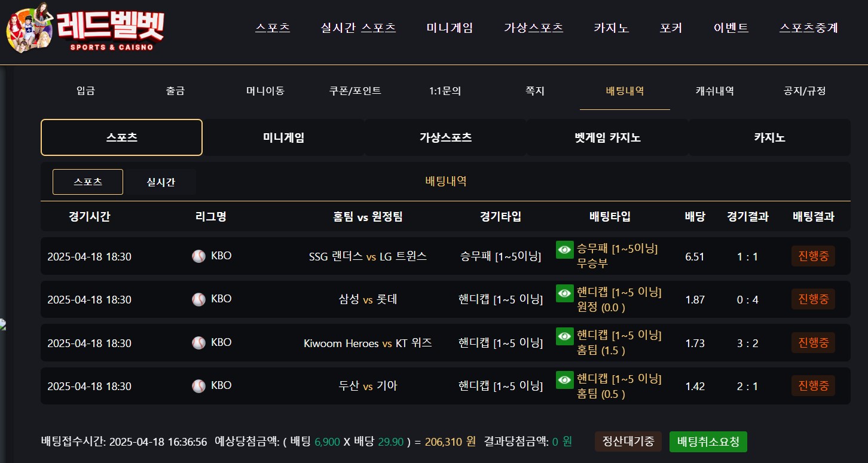Screen dimensions: 868x463
Task: Click Kiwoom Heroes vs KT 위즈 match text
Action: [x=368, y=344]
